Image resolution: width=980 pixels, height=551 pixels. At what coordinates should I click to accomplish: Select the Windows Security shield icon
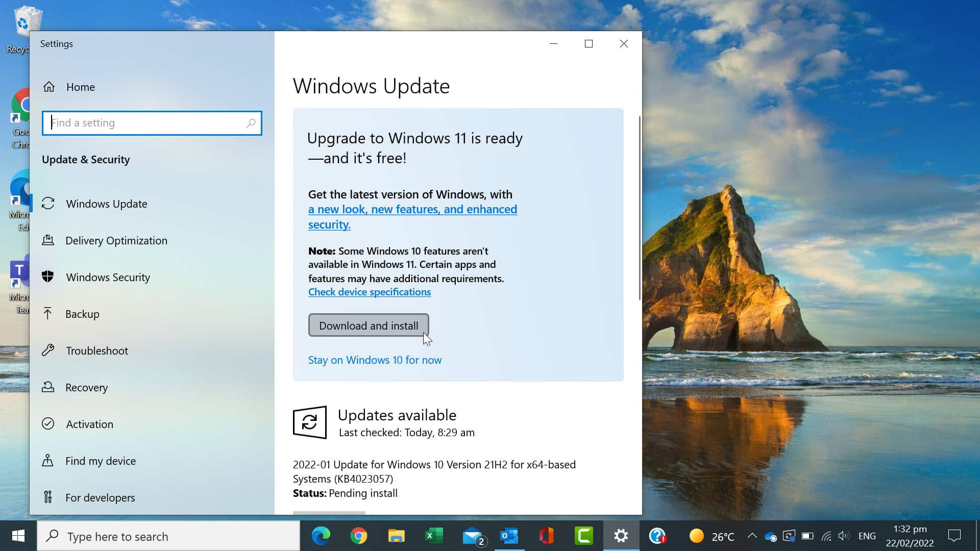pos(48,277)
